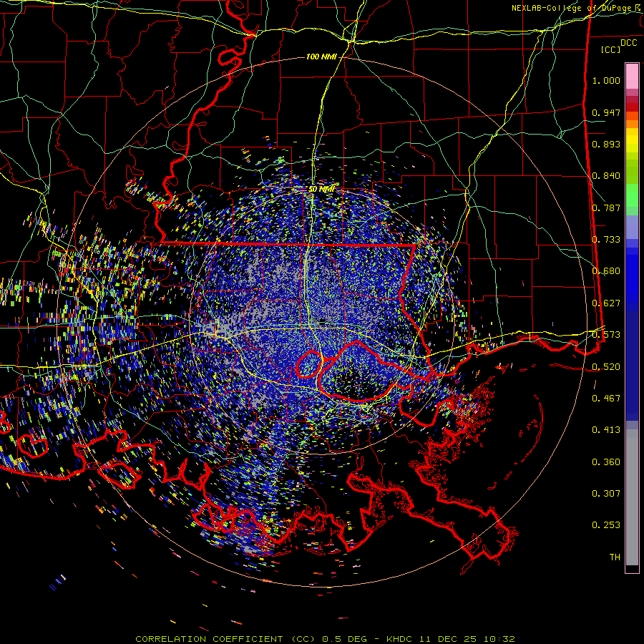The width and height of the screenshot is (644, 644).
Task: Click the 50 NMI range ring label
Action: pyautogui.click(x=321, y=190)
